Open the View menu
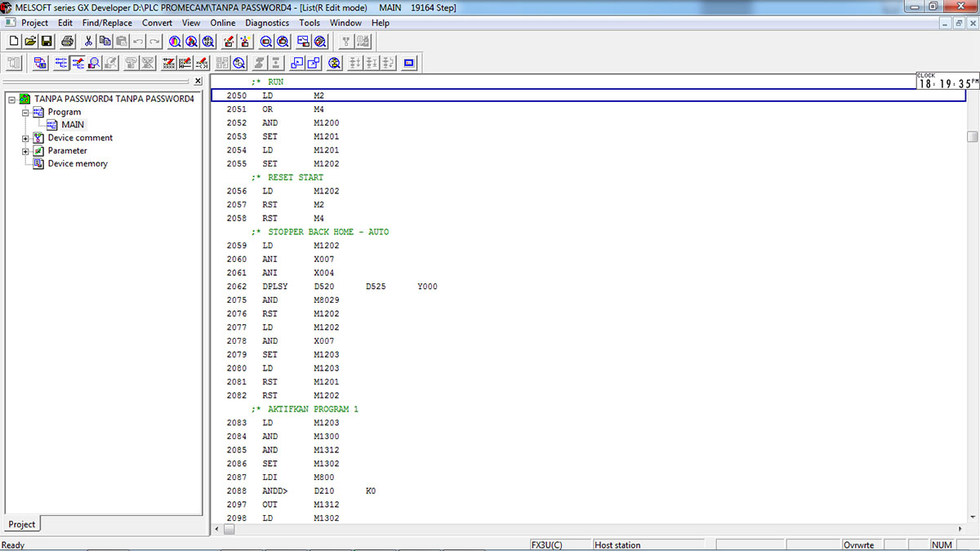The image size is (980, 551). pyautogui.click(x=191, y=23)
